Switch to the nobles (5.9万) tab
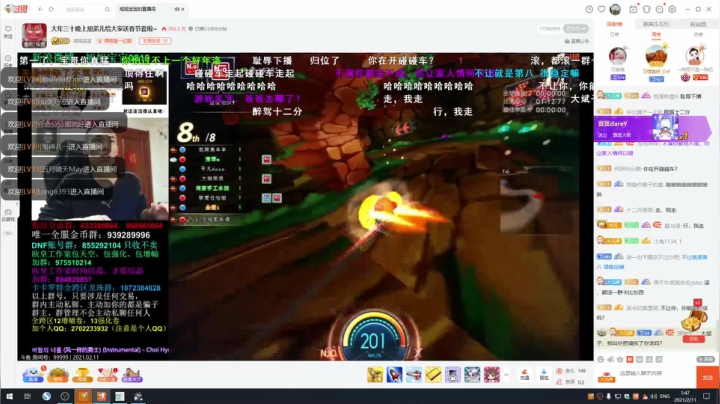Viewport: 720px width, 404px height. 656,24
